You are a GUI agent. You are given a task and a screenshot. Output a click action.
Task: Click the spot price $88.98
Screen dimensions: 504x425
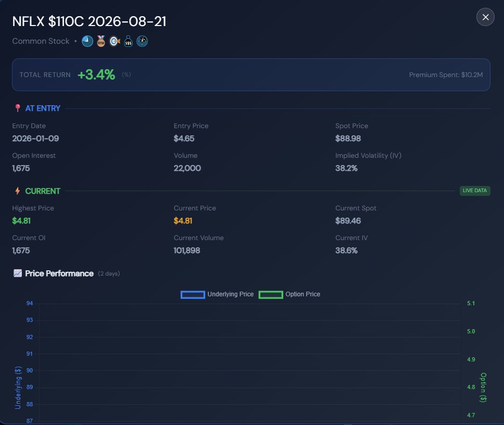coord(348,139)
